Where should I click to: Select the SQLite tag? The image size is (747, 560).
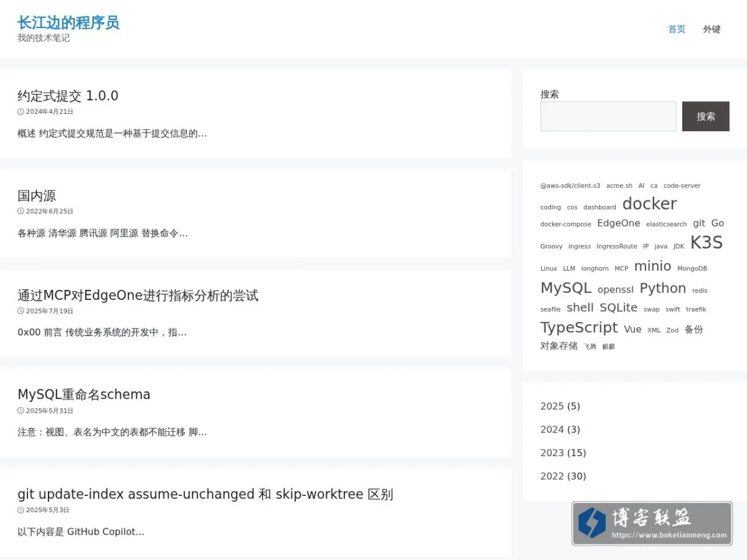click(619, 307)
